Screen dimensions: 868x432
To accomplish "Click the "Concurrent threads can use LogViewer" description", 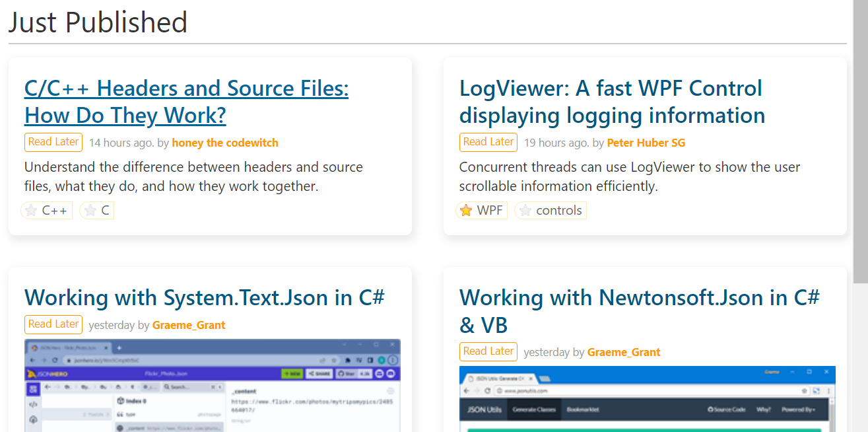I will click(x=630, y=176).
